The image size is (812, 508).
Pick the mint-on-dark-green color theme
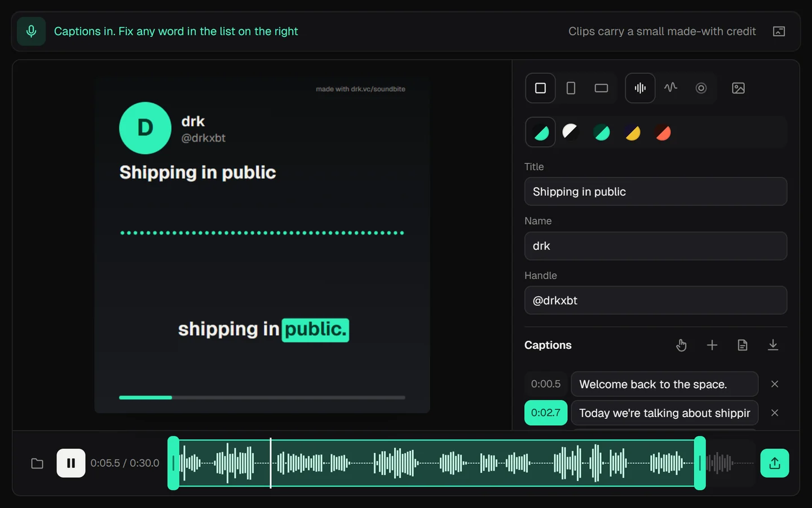pos(602,133)
